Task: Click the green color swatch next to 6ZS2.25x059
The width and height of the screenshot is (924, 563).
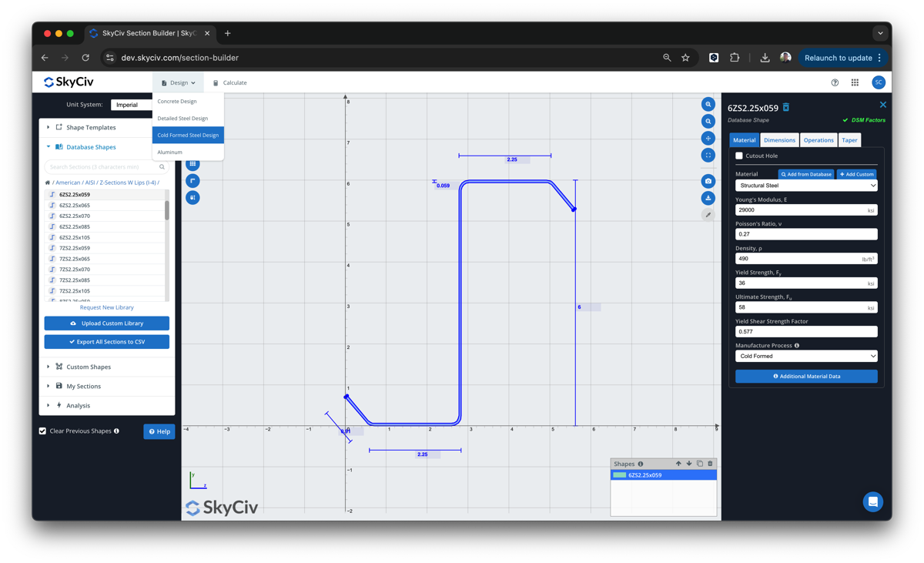Action: click(x=619, y=474)
